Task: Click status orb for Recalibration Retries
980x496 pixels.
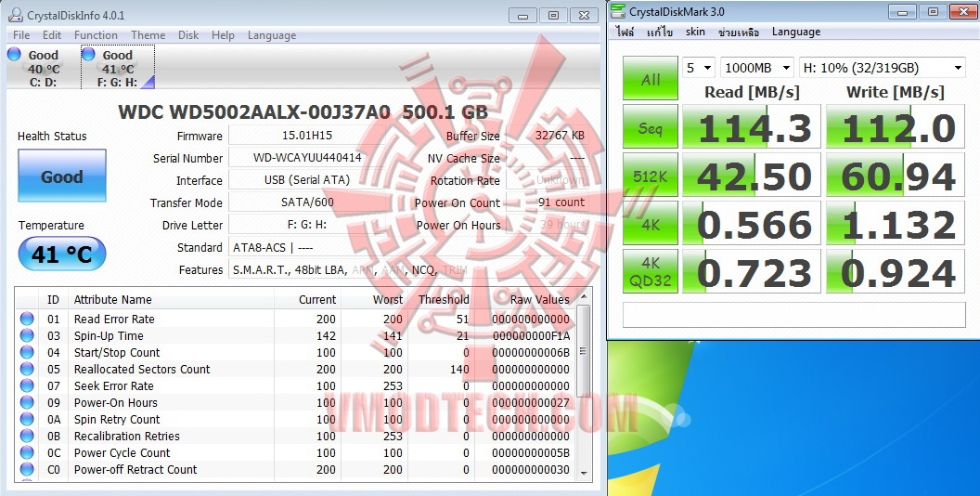Action: [x=27, y=436]
